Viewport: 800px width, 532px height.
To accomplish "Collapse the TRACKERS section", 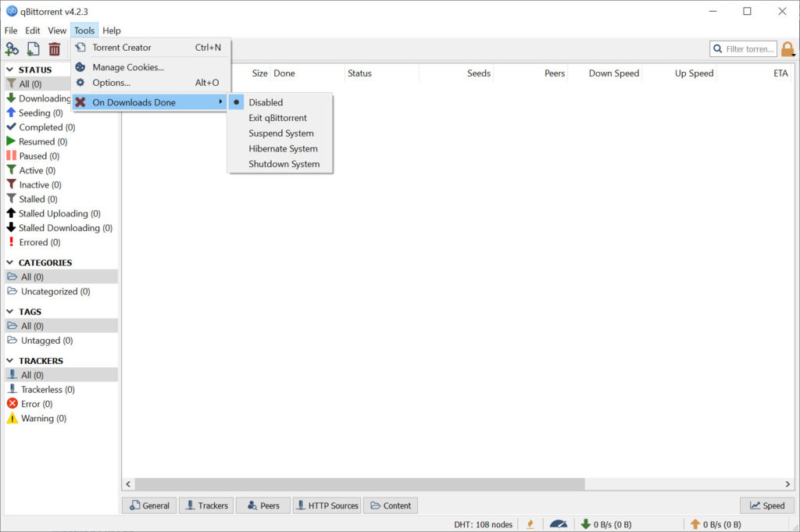I will pos(9,360).
